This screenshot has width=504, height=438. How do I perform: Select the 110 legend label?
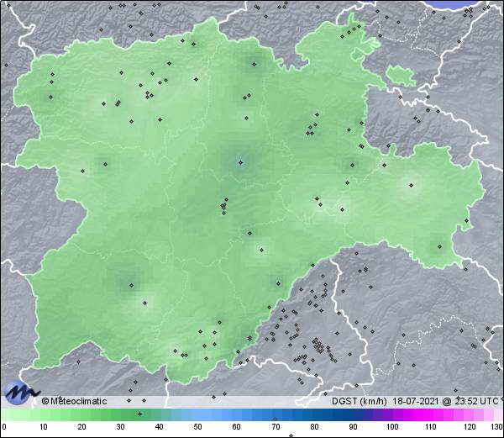[431, 427]
